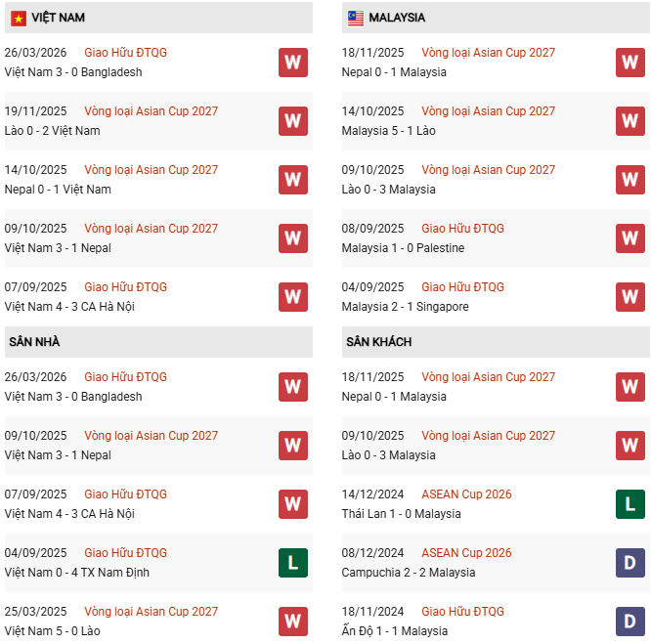Click D badge for Campuchia 2-2 Malaysia
Viewport: 651px width, 644px height.
click(629, 563)
